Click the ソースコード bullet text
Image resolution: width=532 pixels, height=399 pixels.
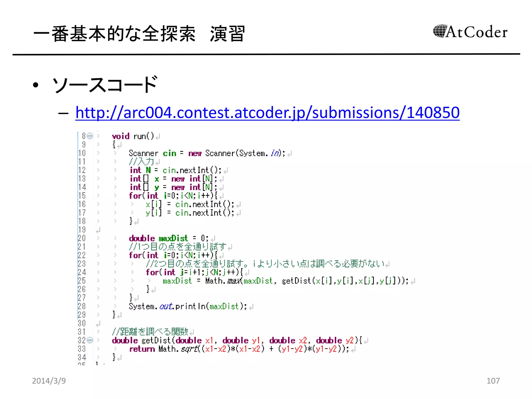coord(105,85)
